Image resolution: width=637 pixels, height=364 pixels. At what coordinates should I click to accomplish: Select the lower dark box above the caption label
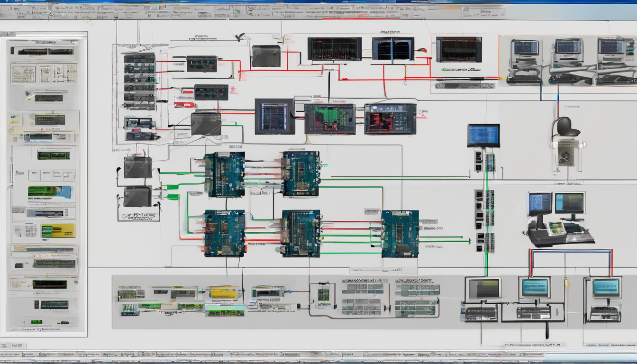tap(137, 196)
